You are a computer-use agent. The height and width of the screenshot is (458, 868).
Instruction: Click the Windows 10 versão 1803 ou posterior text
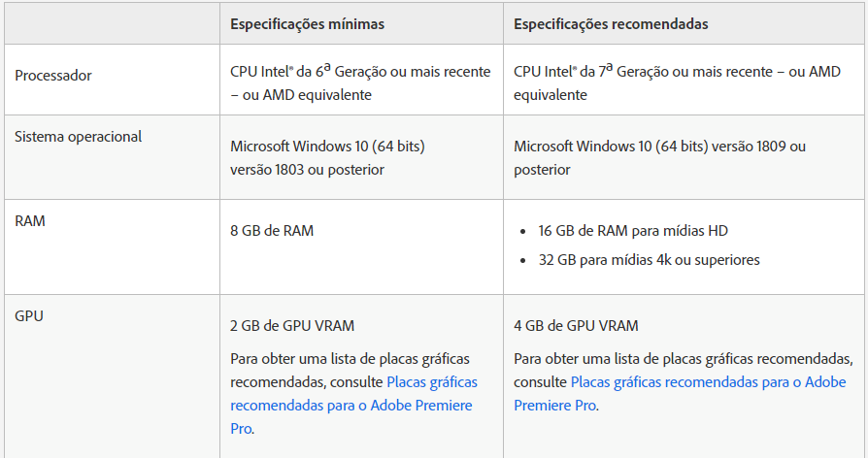327,157
